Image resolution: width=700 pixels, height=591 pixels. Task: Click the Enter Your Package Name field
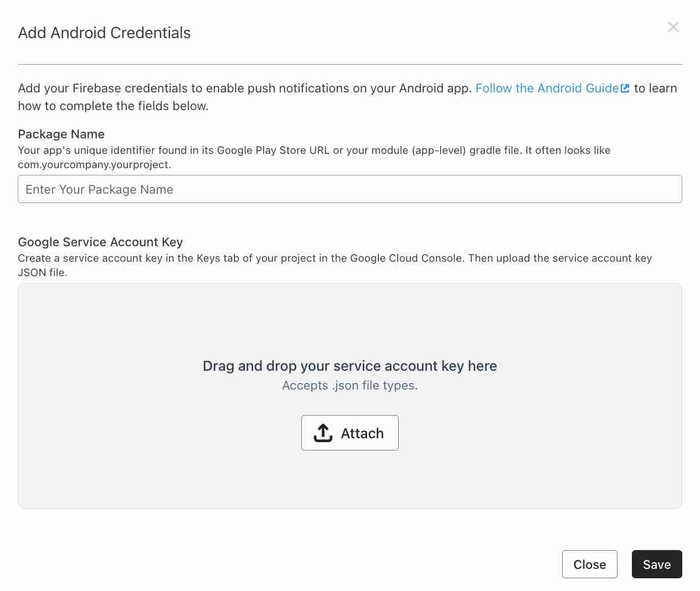(350, 189)
